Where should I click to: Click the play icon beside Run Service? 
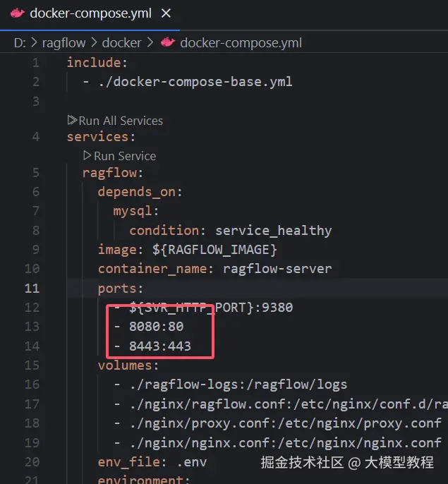pyautogui.click(x=87, y=155)
